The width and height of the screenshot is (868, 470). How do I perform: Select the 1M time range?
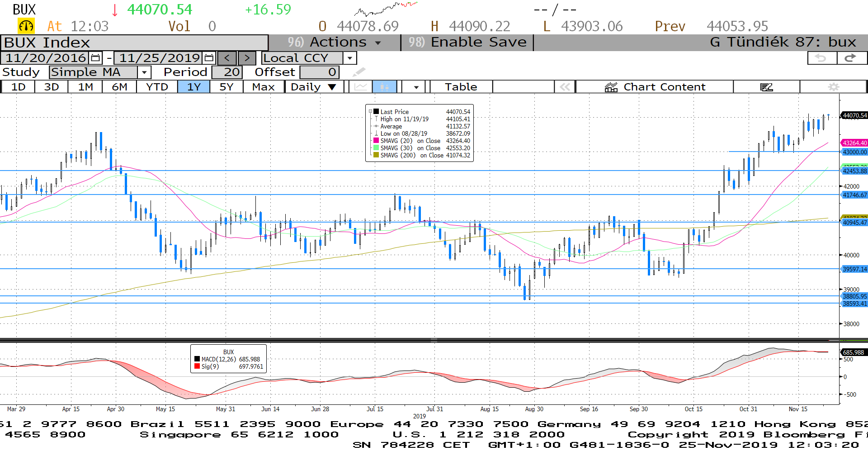(x=85, y=87)
